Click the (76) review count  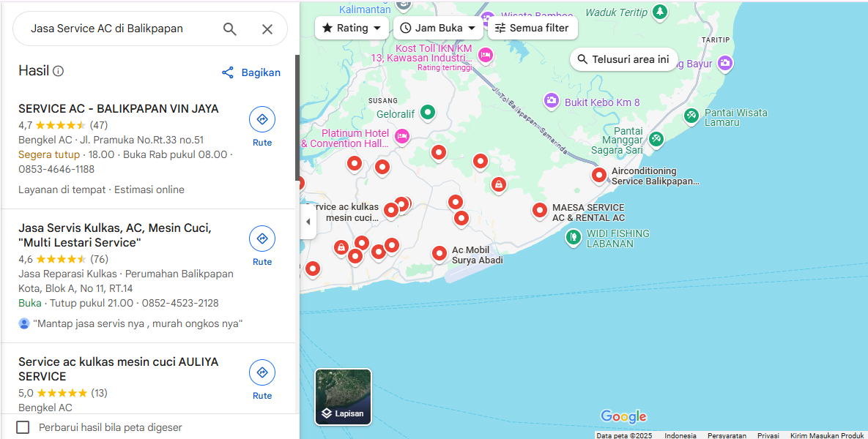click(x=100, y=259)
